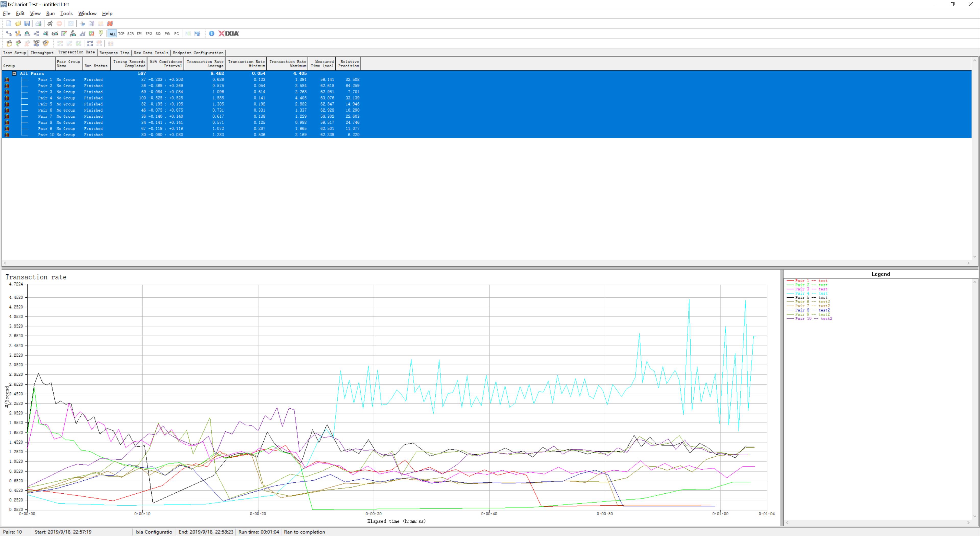Viewport: 980px width, 536px height.
Task: Switch to the Response Time tab
Action: pyautogui.click(x=114, y=53)
